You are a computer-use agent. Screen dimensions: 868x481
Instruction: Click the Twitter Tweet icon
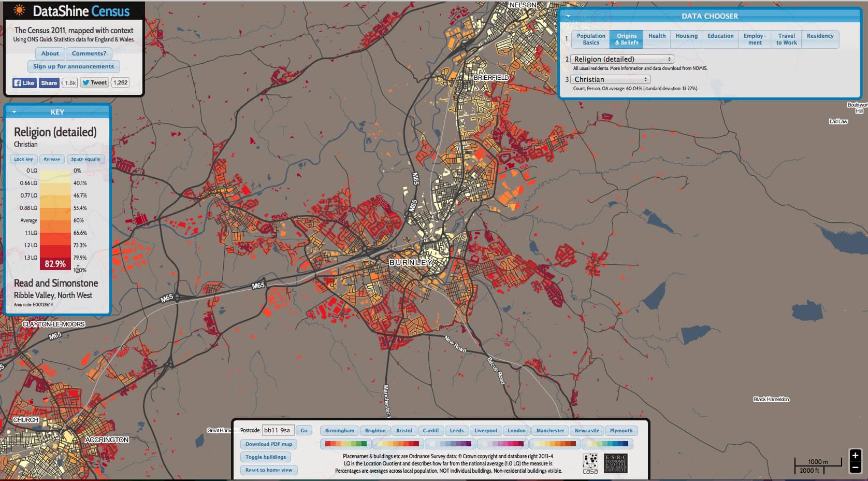94,82
